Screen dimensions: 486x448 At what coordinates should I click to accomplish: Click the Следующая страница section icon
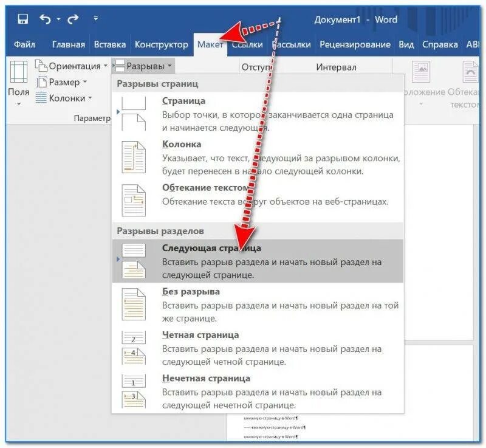point(134,261)
